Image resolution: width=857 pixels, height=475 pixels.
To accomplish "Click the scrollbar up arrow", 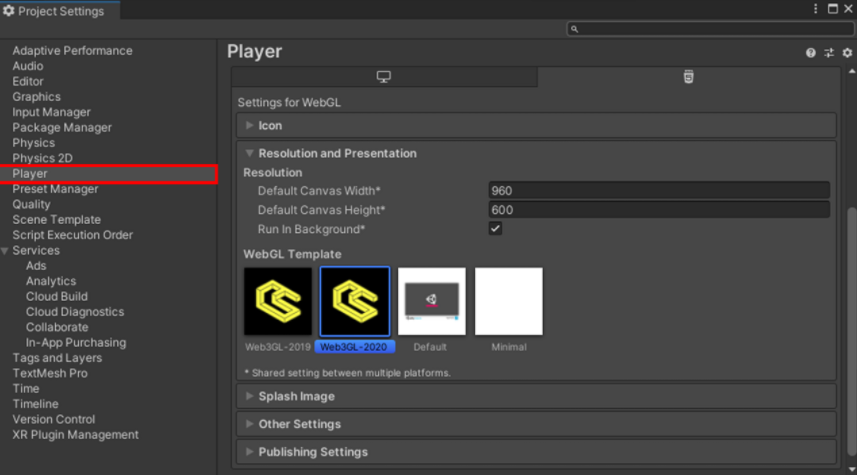I will pyautogui.click(x=852, y=72).
